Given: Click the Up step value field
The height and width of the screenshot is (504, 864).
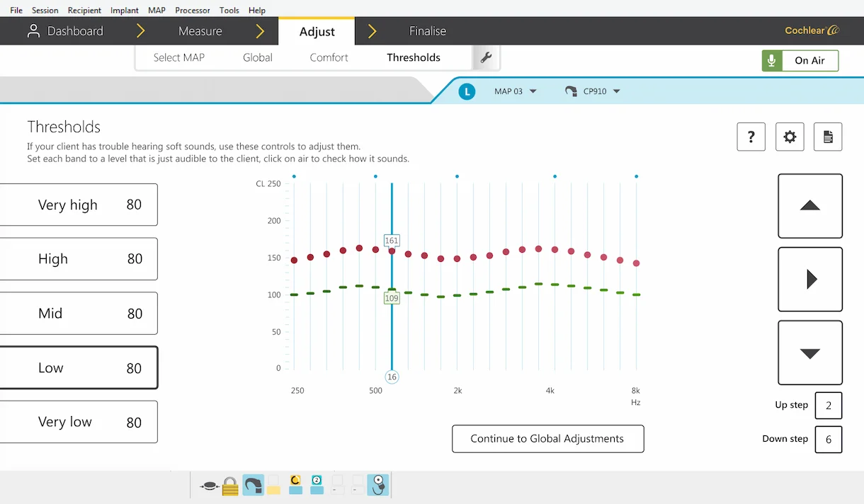Looking at the screenshot, I should pyautogui.click(x=828, y=406).
